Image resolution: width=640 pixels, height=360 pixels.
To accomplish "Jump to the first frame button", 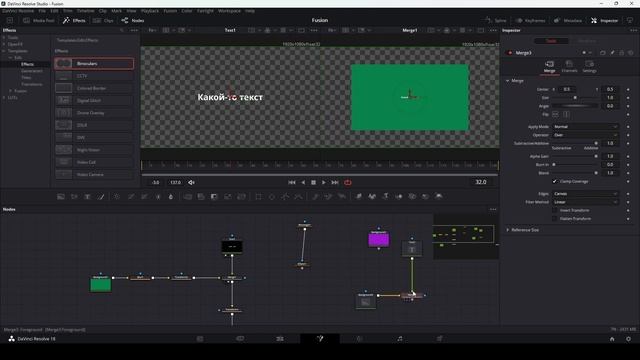I will pyautogui.click(x=292, y=182).
